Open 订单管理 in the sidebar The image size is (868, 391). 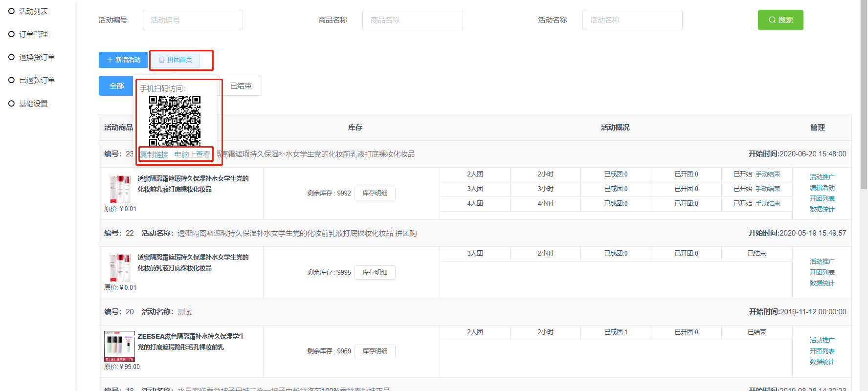point(33,34)
